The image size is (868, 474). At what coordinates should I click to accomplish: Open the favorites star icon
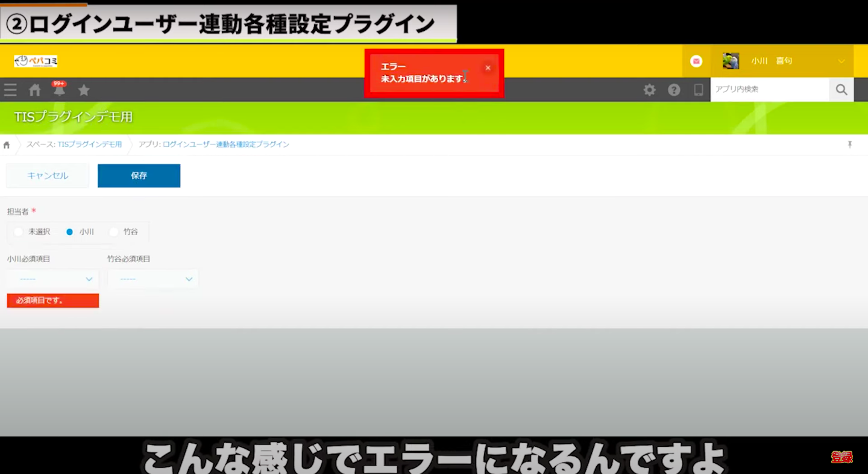[84, 90]
